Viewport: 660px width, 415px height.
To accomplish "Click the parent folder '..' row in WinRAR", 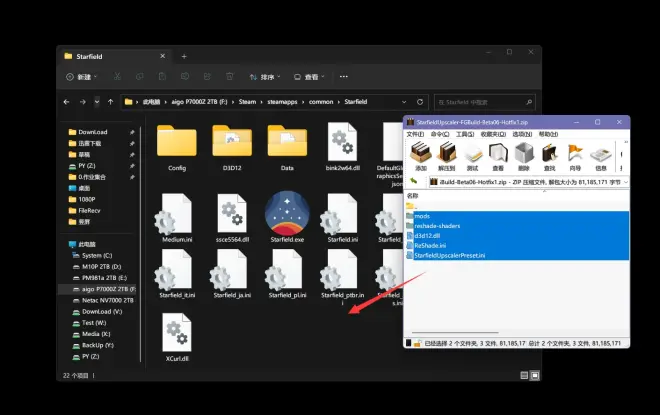I will point(517,206).
